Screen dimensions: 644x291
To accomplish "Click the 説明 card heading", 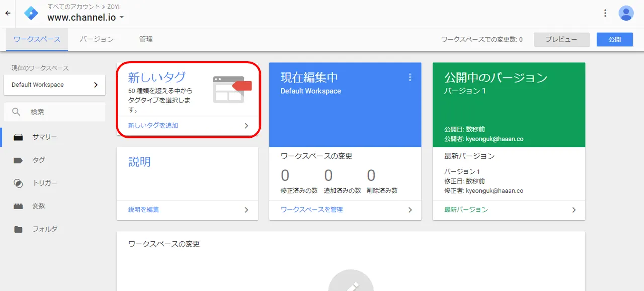I will click(139, 162).
